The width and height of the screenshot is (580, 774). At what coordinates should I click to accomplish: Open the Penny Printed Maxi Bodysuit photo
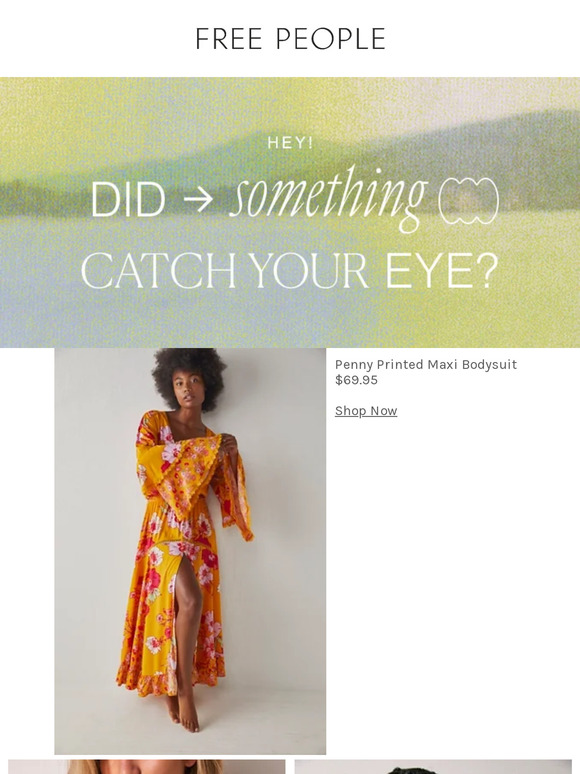pos(190,551)
